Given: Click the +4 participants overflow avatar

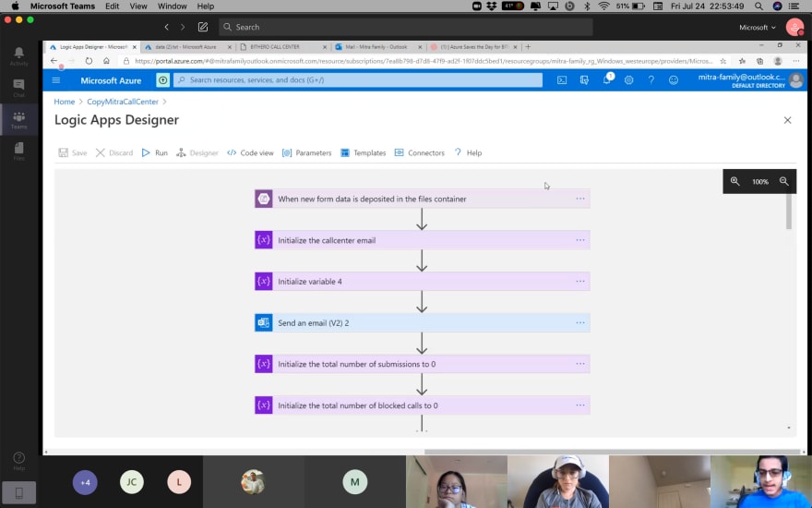Looking at the screenshot, I should pos(85,482).
